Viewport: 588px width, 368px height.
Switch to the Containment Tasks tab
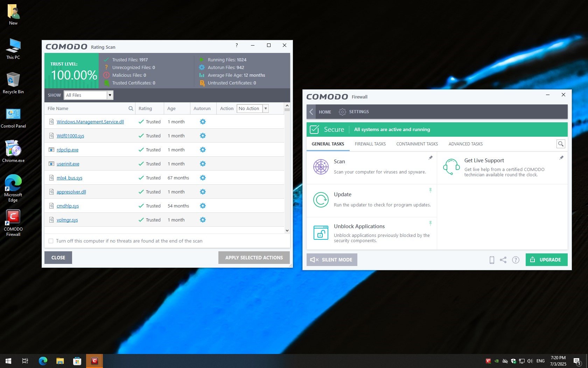pos(417,144)
